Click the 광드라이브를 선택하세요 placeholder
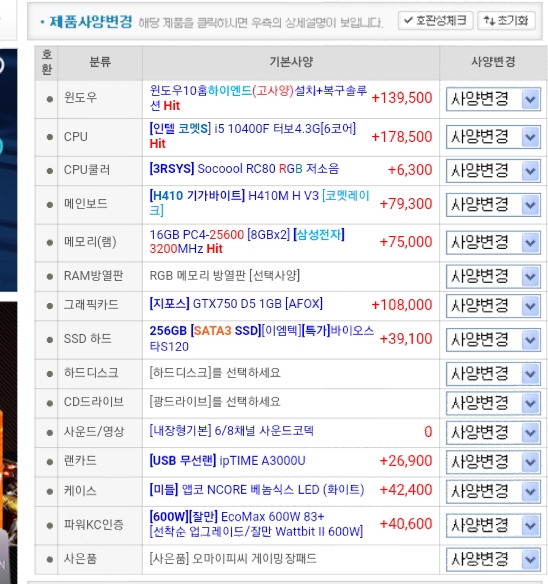 point(215,402)
